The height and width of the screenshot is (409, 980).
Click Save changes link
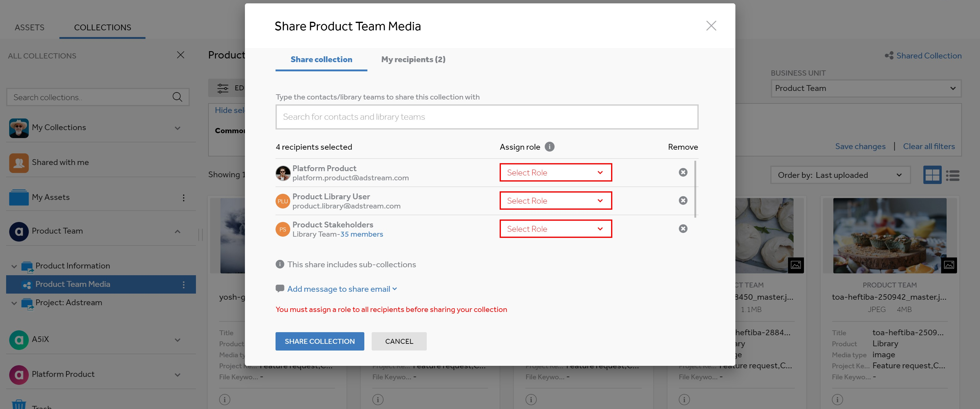tap(860, 146)
